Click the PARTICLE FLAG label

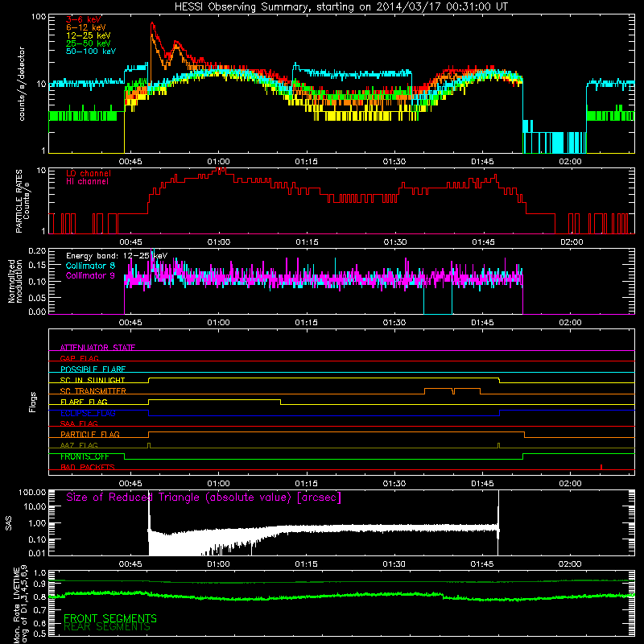pyautogui.click(x=90, y=435)
